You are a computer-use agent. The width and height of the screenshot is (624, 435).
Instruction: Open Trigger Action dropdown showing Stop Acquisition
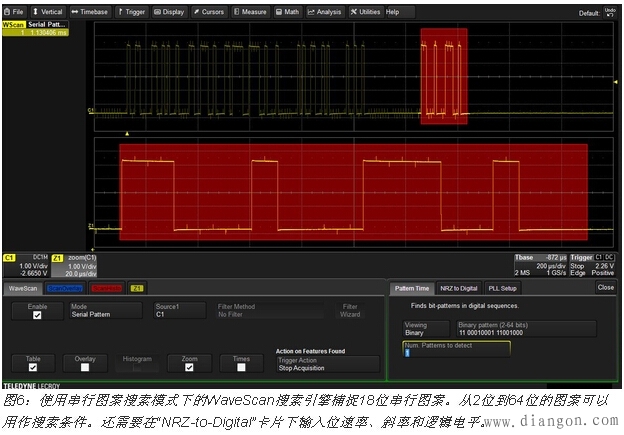pyautogui.click(x=327, y=366)
